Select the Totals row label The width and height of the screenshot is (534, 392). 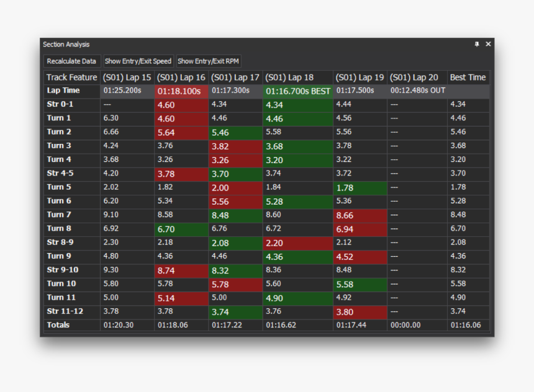tap(58, 325)
